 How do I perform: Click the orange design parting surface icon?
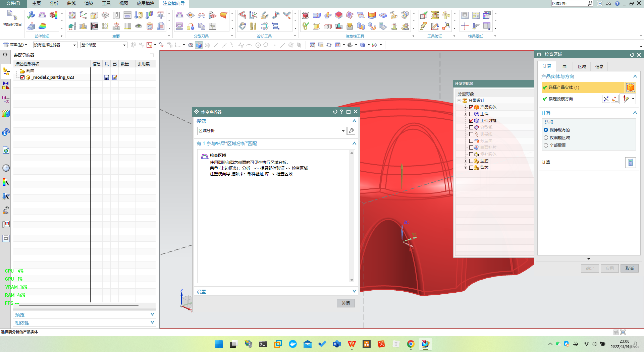[224, 15]
